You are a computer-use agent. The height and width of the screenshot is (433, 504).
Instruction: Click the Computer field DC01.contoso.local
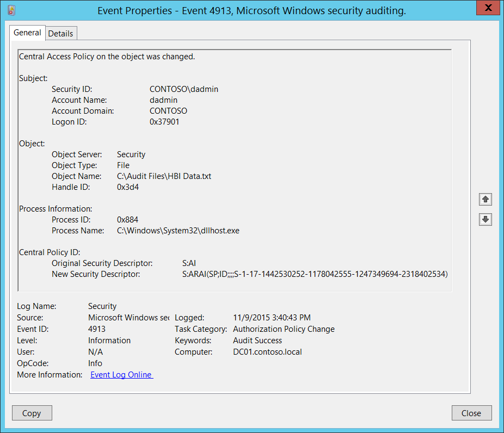(267, 352)
